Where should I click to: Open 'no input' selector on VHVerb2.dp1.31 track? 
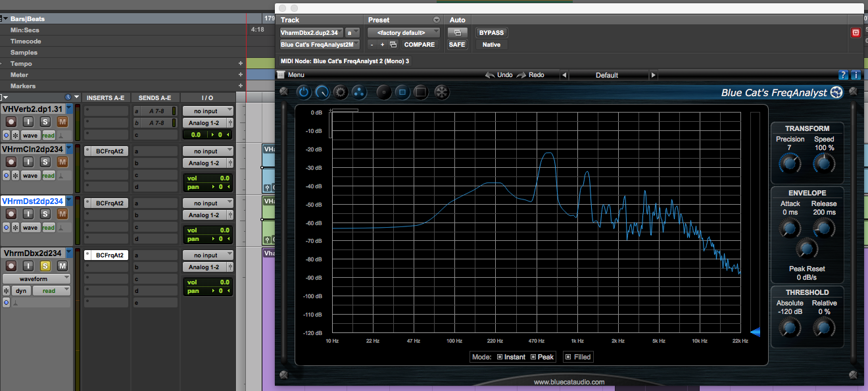point(208,111)
